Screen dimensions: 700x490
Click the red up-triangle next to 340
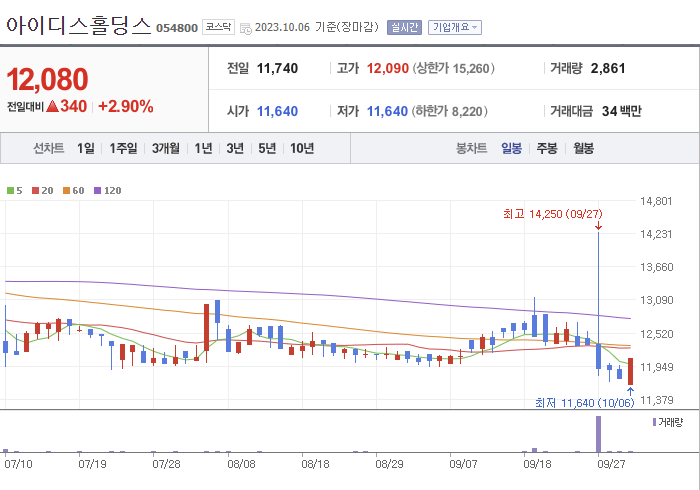pyautogui.click(x=53, y=106)
